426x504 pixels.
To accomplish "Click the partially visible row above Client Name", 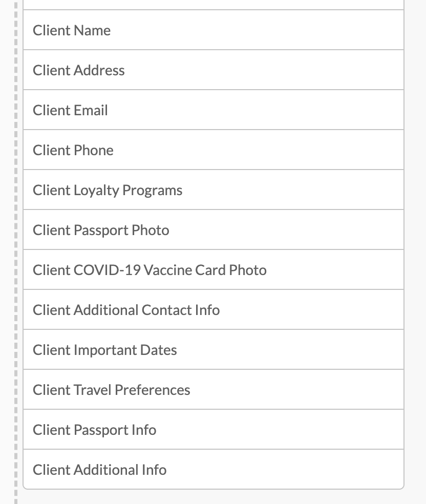I will click(x=213, y=4).
